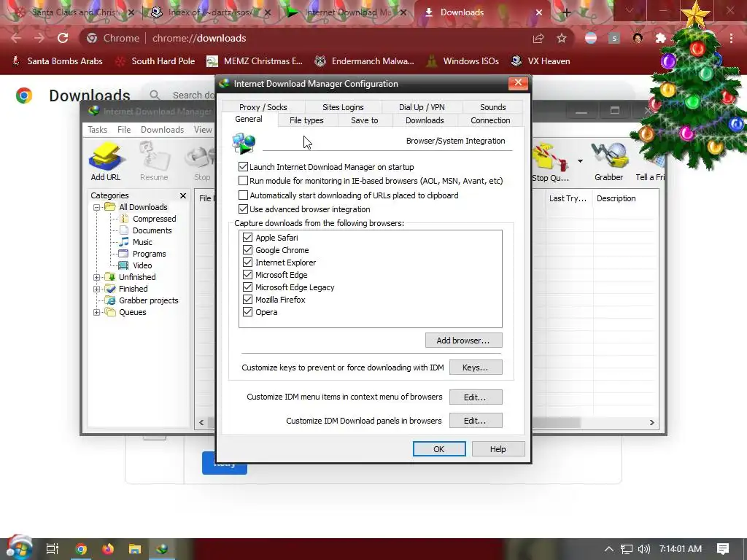Open dropdown arrow next to Stop Queue
The image size is (747, 560).
(580, 161)
